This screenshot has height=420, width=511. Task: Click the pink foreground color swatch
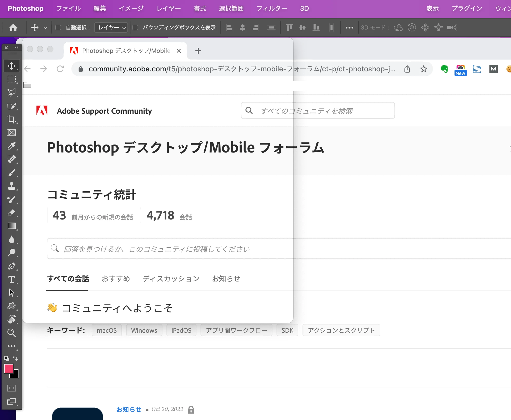(8, 369)
